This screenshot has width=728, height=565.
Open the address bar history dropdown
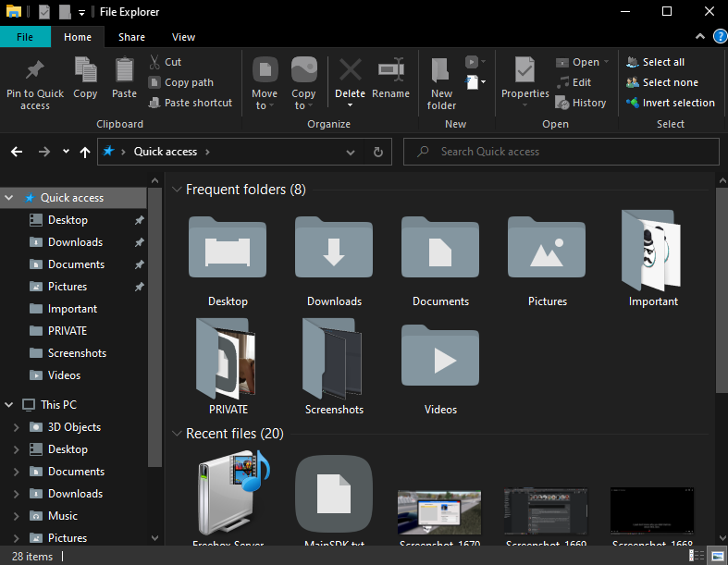351,152
